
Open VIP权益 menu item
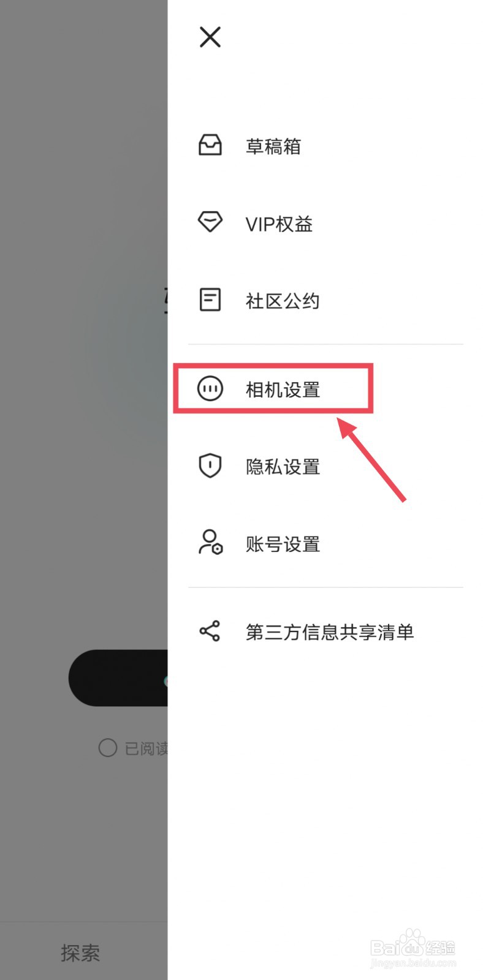(279, 224)
